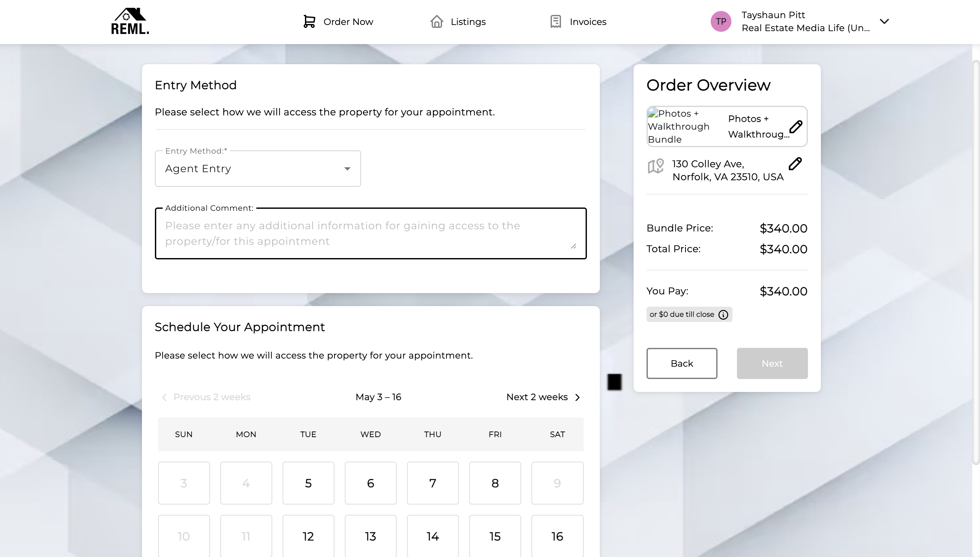Click the Listings house icon

[437, 21]
